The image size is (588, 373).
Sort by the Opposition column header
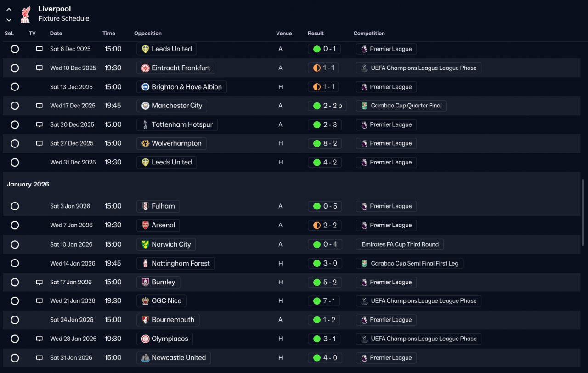(x=148, y=34)
